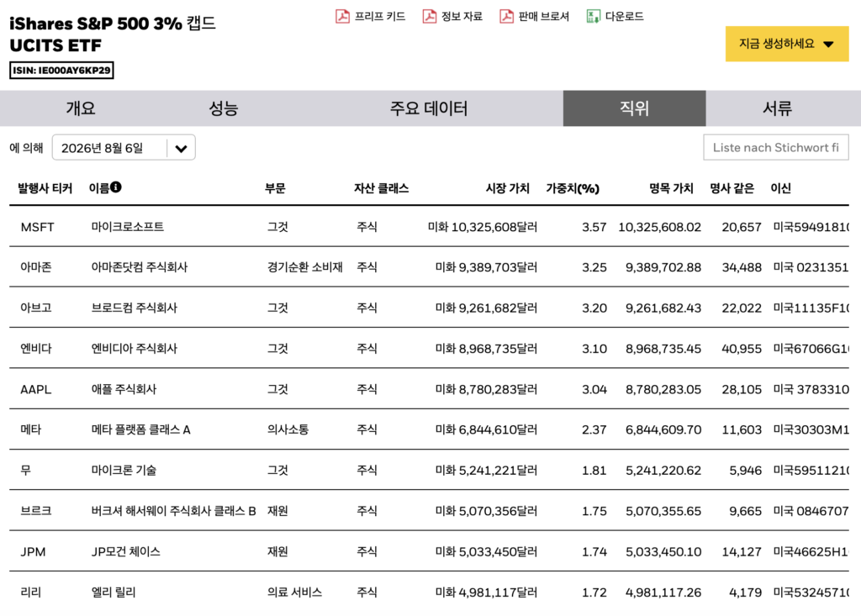Image resolution: width=861 pixels, height=616 pixels.
Task: Go to the 서류 tab
Action: pos(777,108)
